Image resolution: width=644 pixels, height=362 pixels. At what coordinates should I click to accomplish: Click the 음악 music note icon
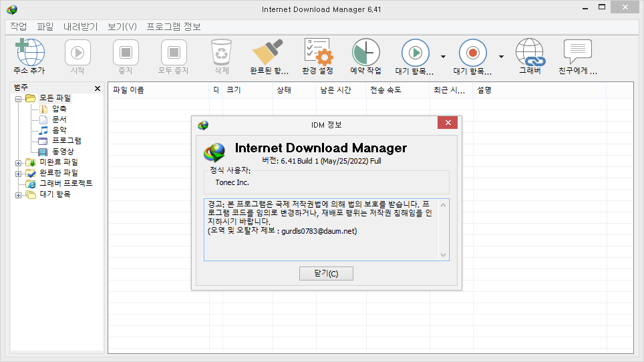pos(43,130)
